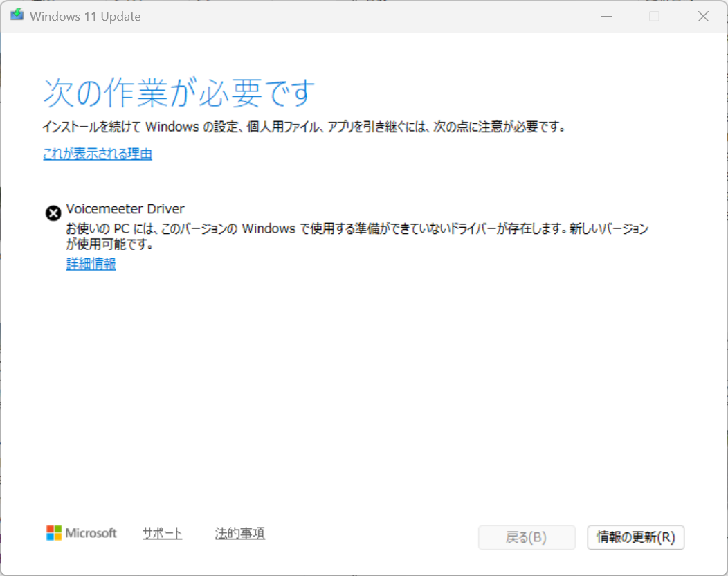Open the 詳細情報 link under Voicemeeter Driver
The height and width of the screenshot is (576, 728).
(x=91, y=264)
